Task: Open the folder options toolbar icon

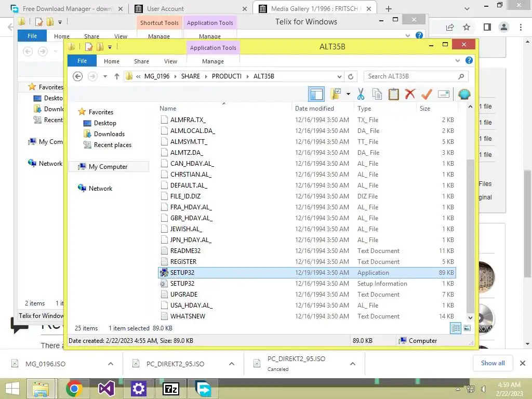Action: click(336, 94)
